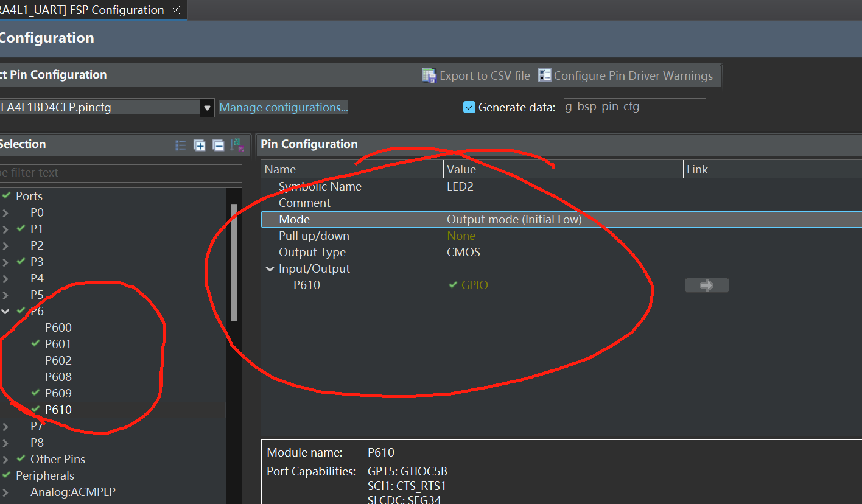Click the GPIO value for P610
This screenshot has width=862, height=504.
[x=475, y=285]
